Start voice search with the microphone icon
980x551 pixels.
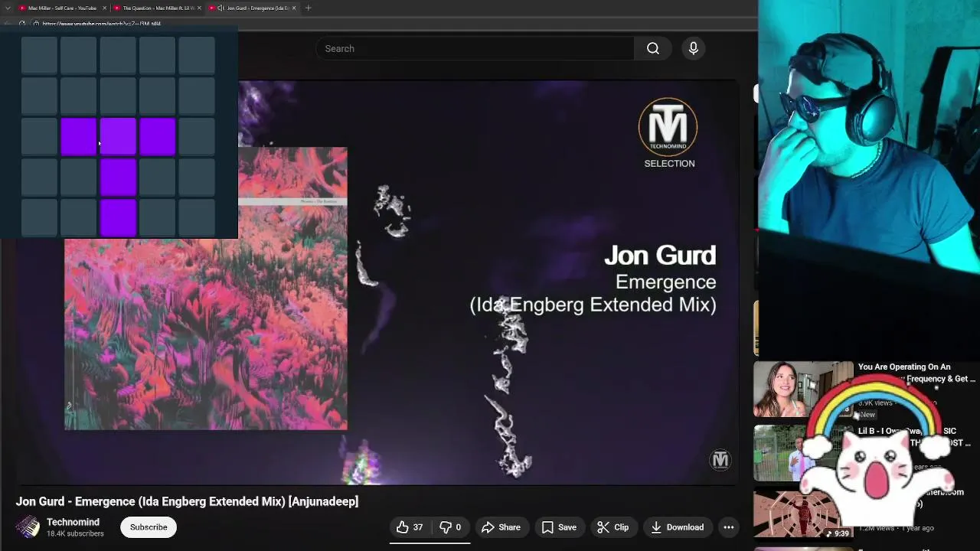pyautogui.click(x=694, y=48)
